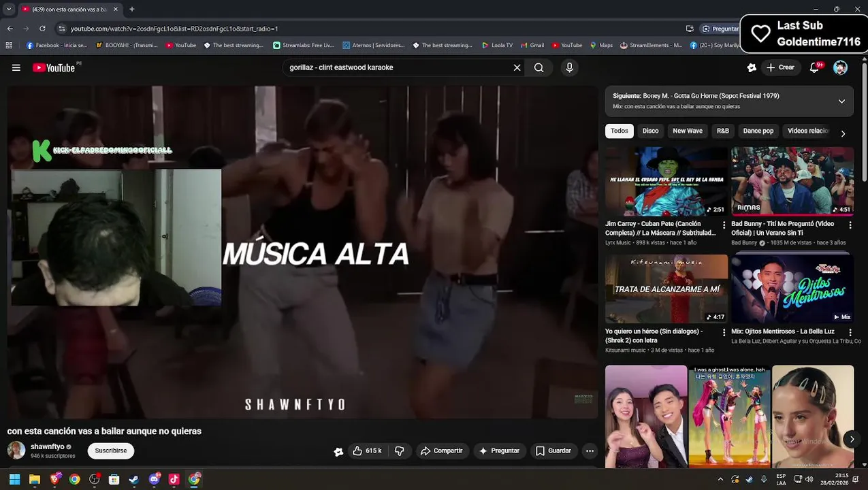Open Gmail bookmark
Screen dimensions: 868x490
coord(532,46)
